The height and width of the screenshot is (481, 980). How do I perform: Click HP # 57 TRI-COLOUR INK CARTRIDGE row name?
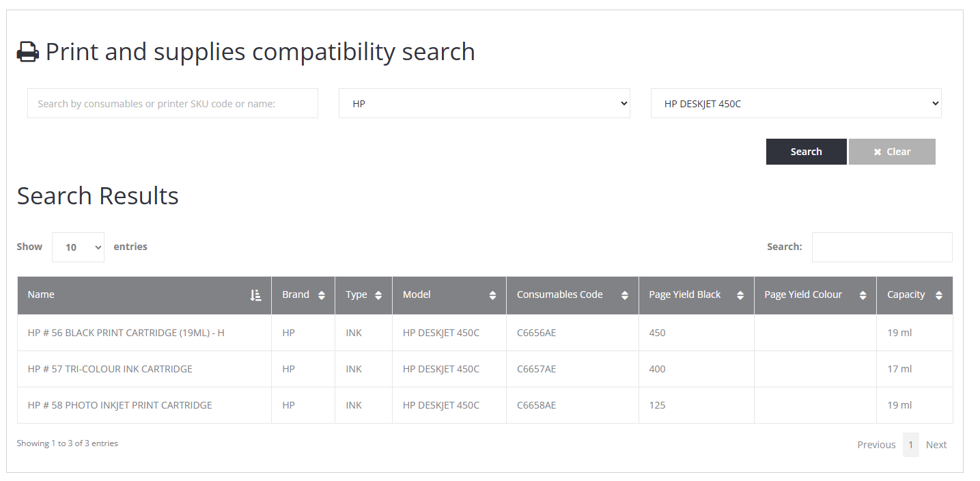(x=110, y=369)
